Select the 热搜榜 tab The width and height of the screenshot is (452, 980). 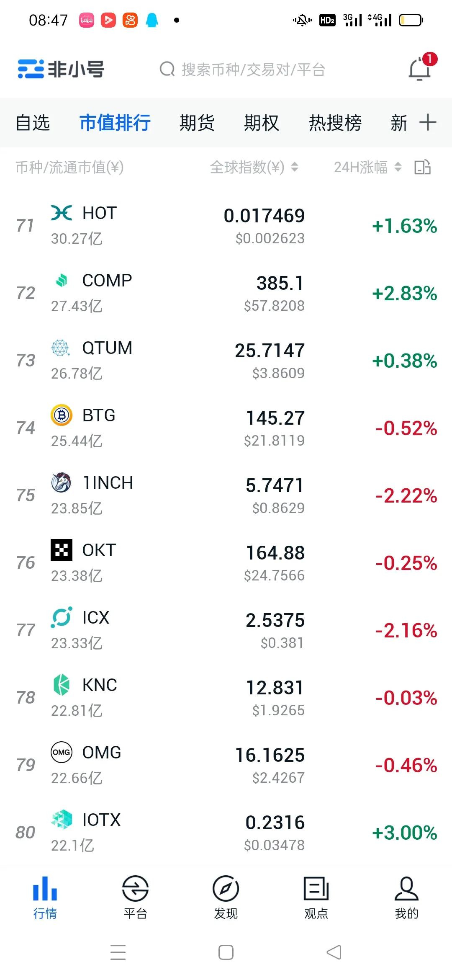[x=335, y=123]
